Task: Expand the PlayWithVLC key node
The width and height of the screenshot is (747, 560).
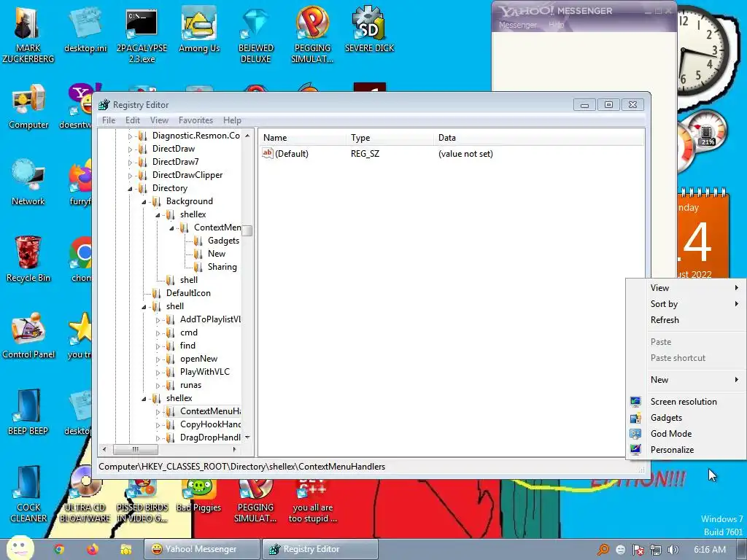Action: (158, 373)
